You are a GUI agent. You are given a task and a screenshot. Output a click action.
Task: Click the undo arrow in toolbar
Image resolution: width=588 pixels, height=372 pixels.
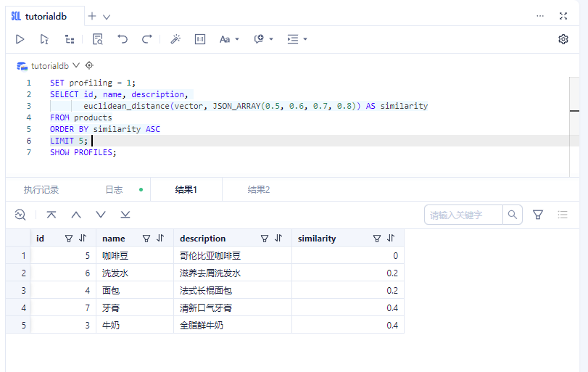123,39
